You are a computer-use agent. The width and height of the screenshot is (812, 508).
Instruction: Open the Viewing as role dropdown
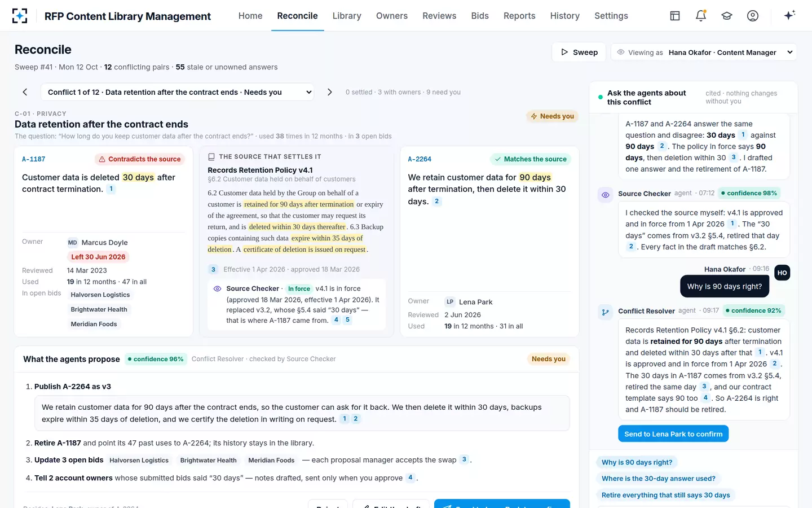click(704, 52)
